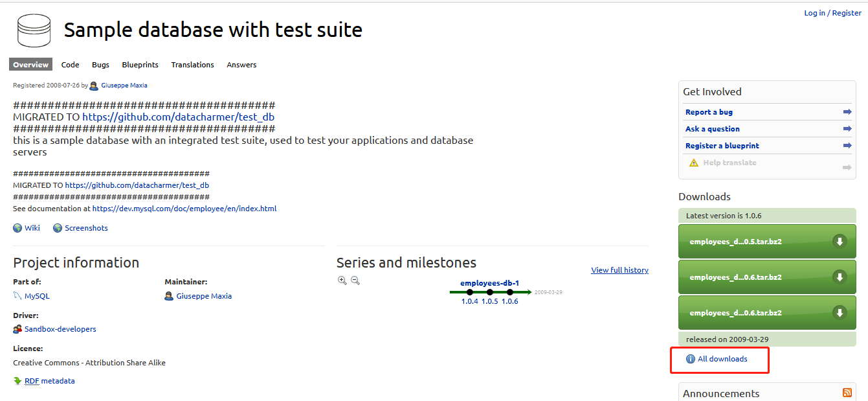Click View full history link
The image size is (868, 401).
point(619,270)
